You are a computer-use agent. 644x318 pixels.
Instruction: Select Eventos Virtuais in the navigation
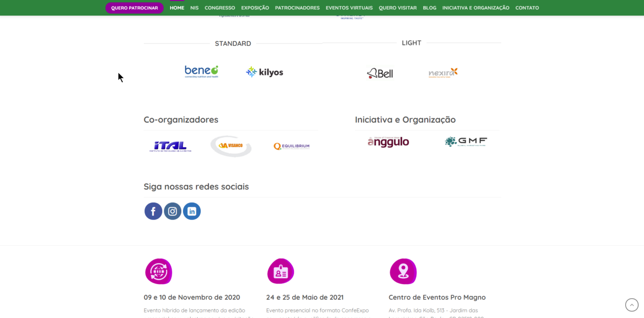point(349,8)
